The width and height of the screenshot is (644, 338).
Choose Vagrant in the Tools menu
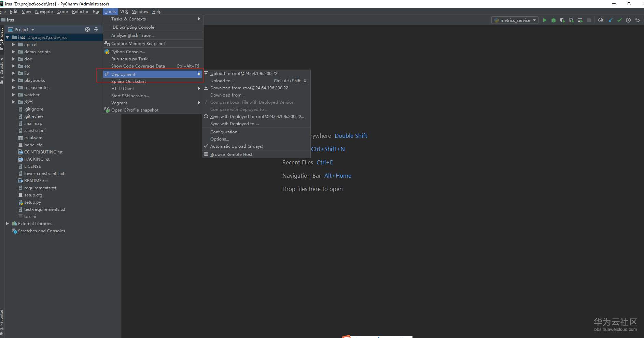(153, 103)
